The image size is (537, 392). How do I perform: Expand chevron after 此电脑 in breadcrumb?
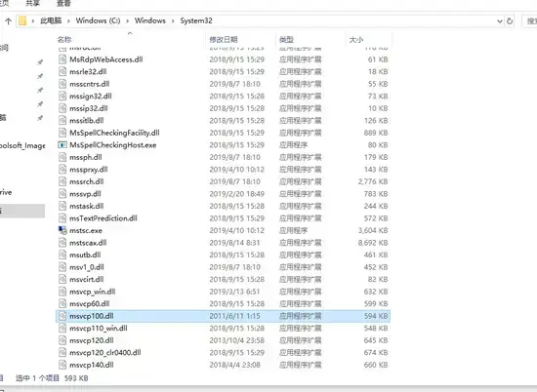(68, 21)
